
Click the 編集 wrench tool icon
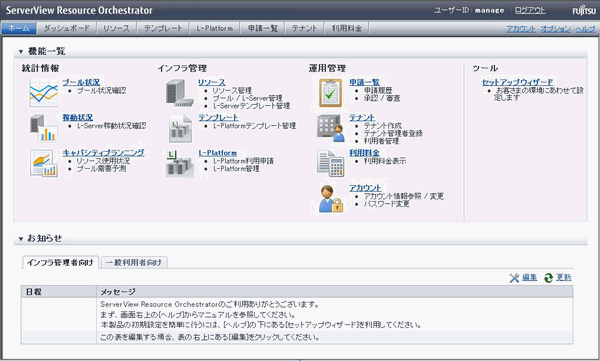514,278
